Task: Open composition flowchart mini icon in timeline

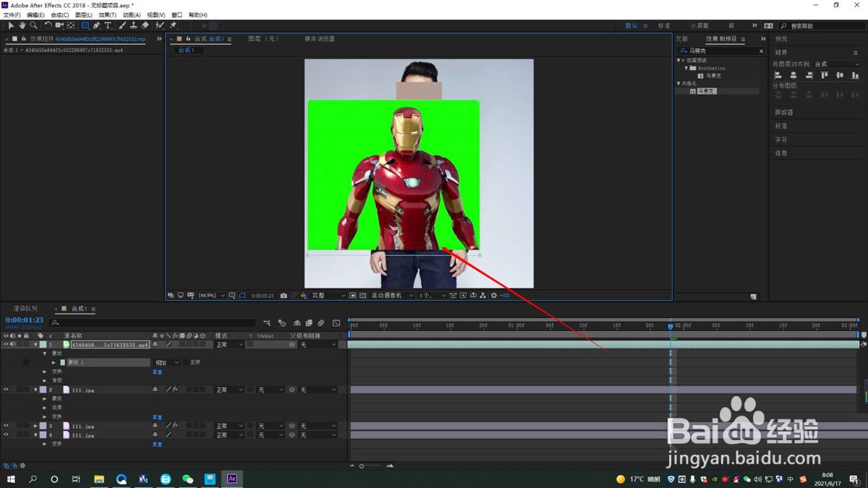Action: pyautogui.click(x=267, y=322)
